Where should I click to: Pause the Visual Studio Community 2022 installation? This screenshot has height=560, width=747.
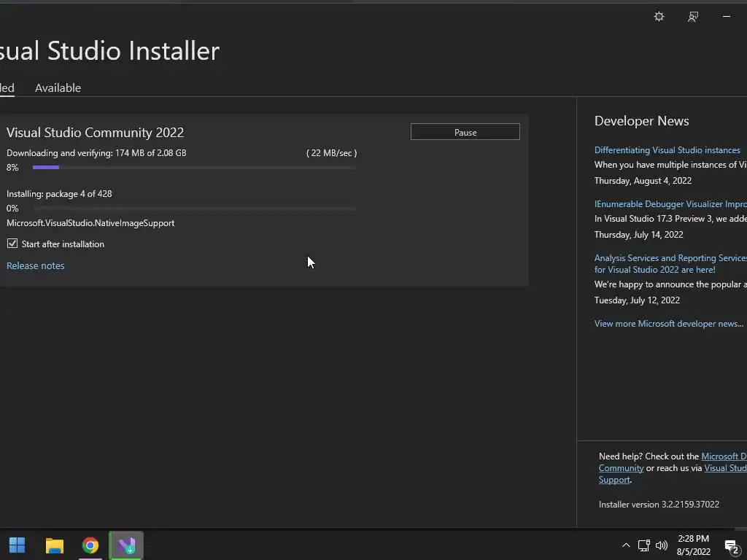(x=465, y=132)
